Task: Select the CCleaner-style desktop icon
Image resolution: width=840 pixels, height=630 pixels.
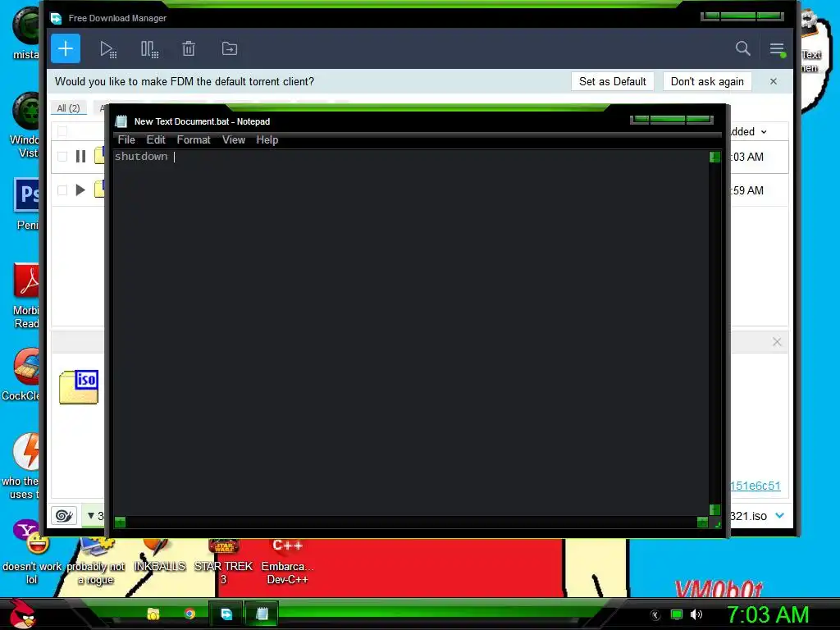Action: pos(21,374)
